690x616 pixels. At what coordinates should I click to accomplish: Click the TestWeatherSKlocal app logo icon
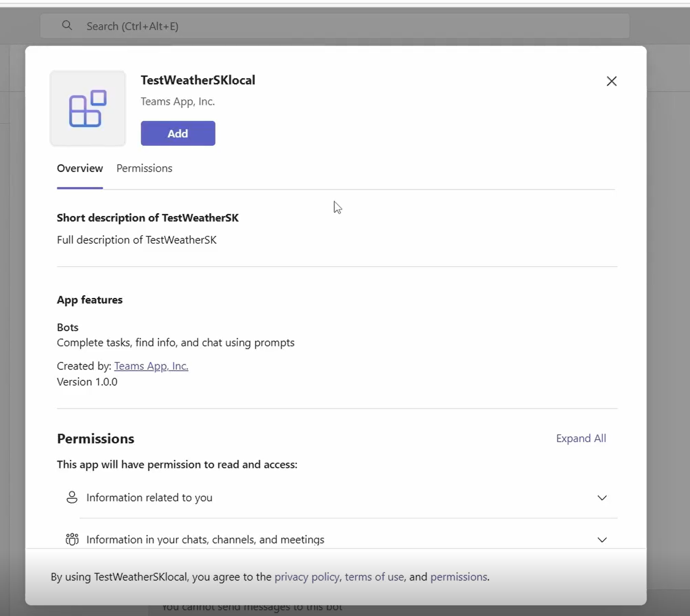(x=88, y=109)
